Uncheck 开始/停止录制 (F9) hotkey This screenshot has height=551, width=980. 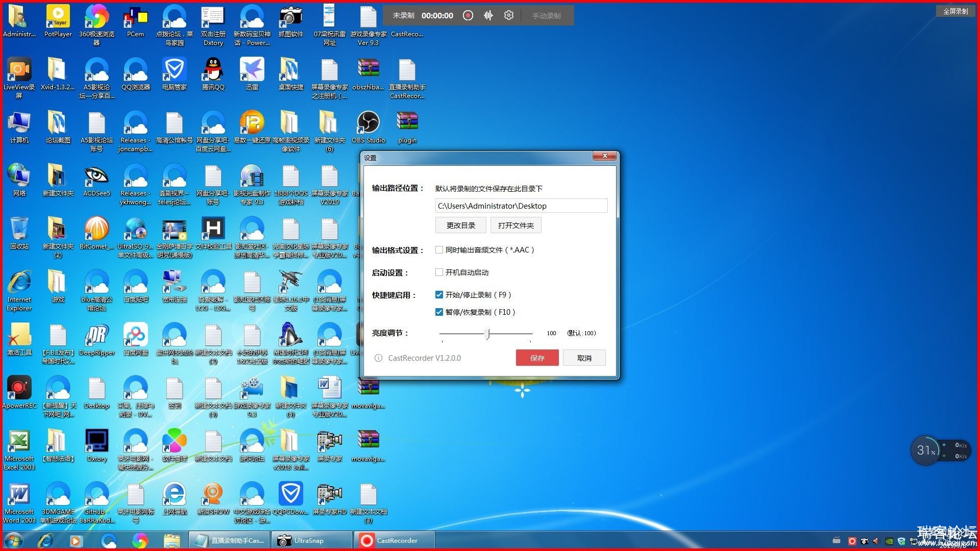439,295
